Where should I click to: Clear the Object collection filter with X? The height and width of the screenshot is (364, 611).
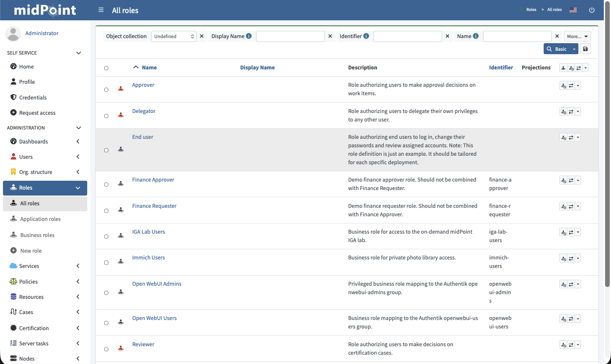point(202,36)
